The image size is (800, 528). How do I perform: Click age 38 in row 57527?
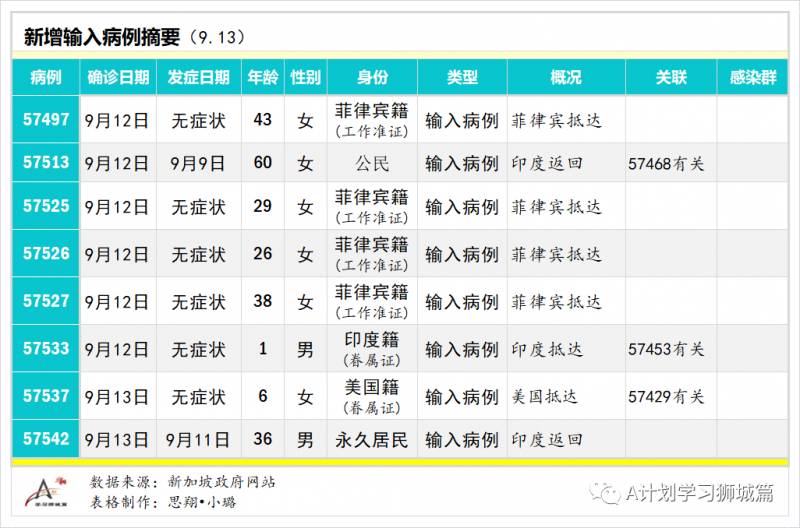coord(263,300)
